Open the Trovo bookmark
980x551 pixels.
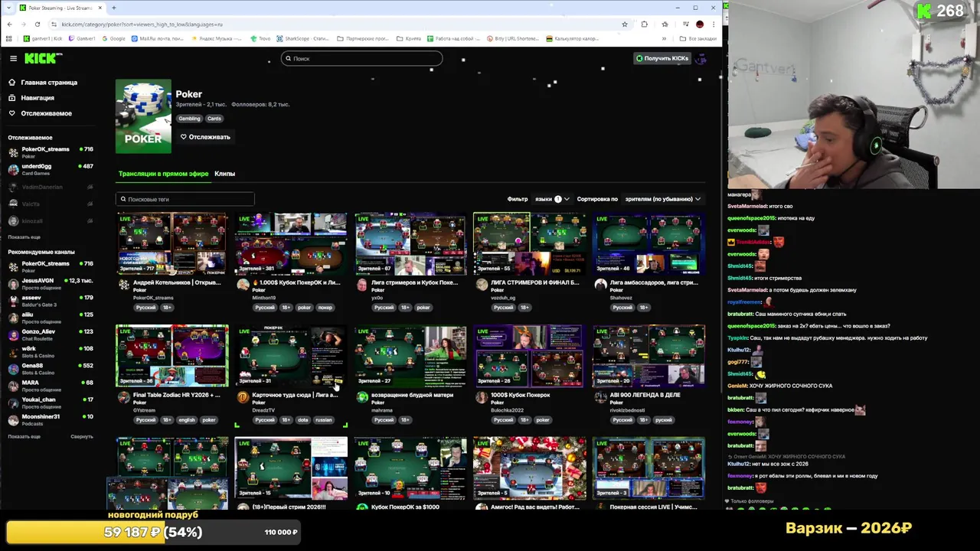261,38
